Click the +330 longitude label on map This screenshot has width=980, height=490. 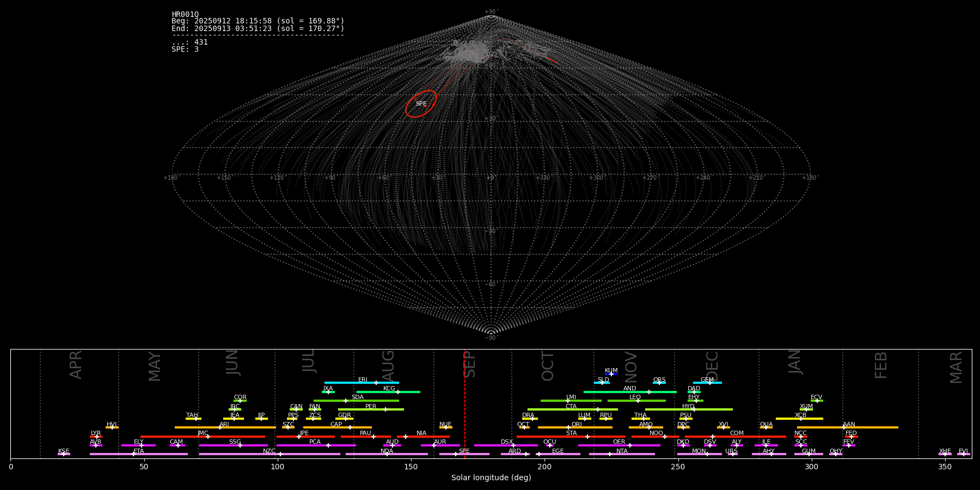click(x=543, y=177)
